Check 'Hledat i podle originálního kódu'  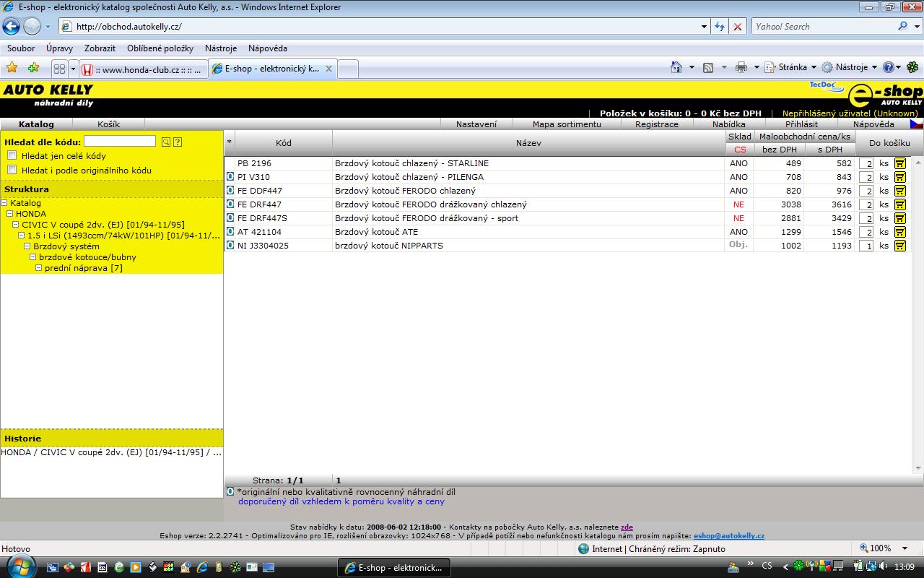pyautogui.click(x=12, y=170)
